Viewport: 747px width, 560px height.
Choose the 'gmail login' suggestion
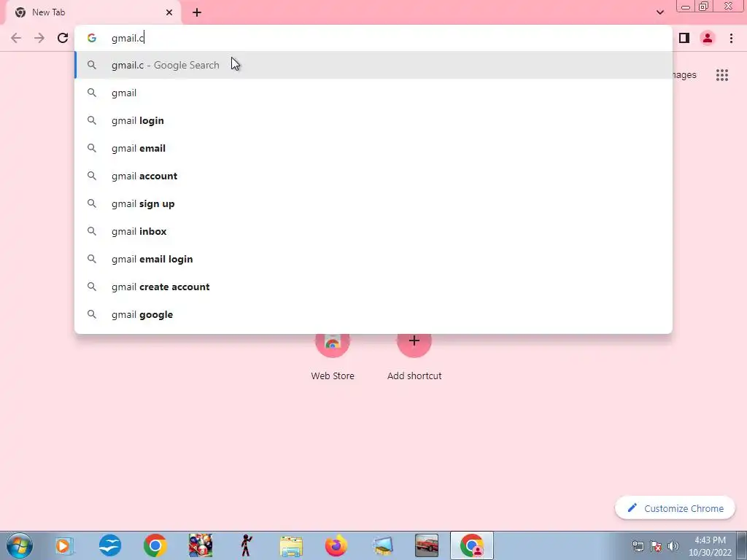373,120
